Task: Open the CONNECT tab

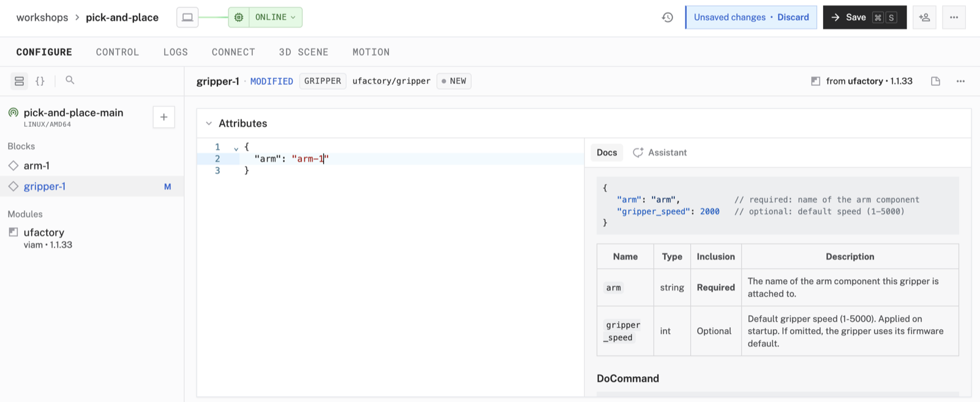Action: coord(233,52)
